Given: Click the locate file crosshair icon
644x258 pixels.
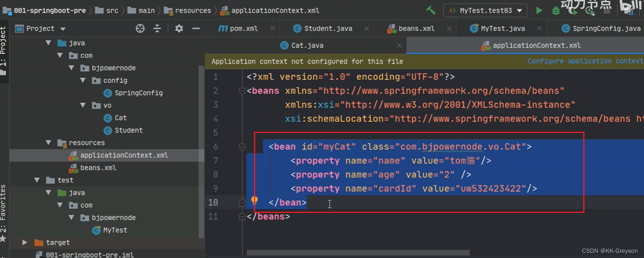Looking at the screenshot, I should point(140,28).
